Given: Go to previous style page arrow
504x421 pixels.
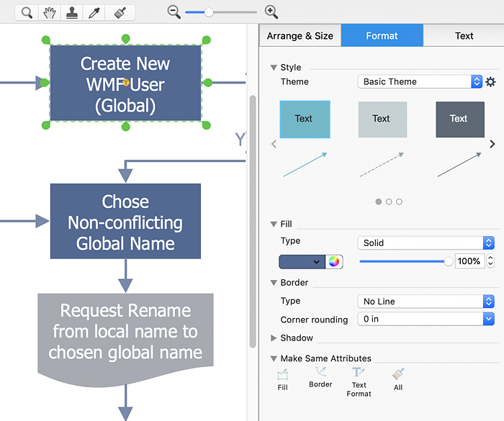Looking at the screenshot, I should point(274,144).
